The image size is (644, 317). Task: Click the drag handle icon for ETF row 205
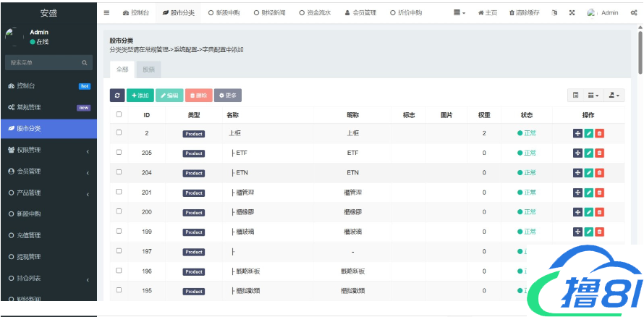tap(577, 153)
